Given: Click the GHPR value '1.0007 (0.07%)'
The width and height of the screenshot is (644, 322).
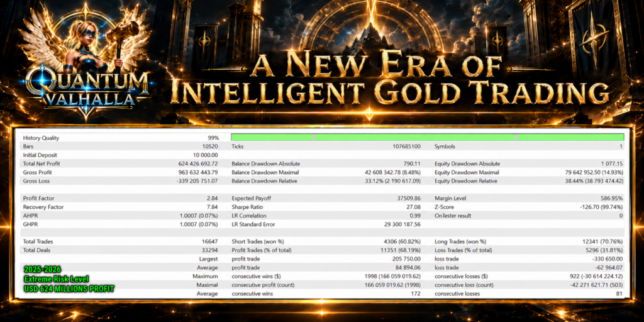Looking at the screenshot, I should (x=199, y=225).
